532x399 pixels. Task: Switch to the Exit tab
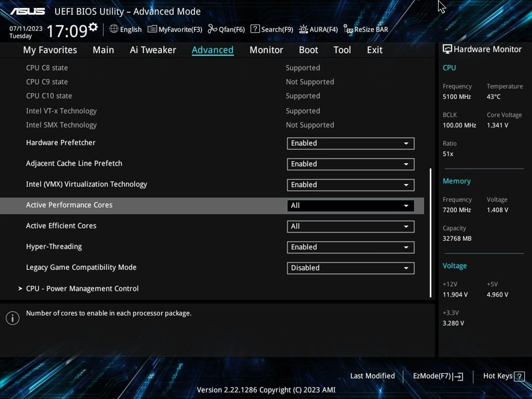pyautogui.click(x=375, y=50)
